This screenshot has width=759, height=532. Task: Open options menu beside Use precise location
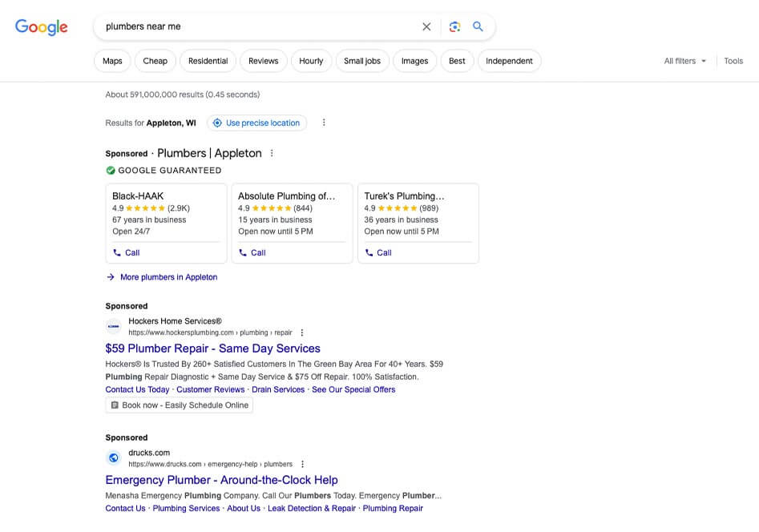tap(324, 123)
